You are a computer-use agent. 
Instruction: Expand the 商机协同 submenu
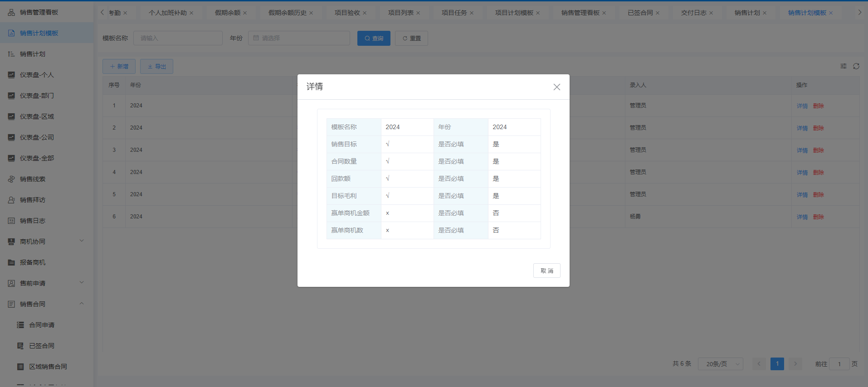(82, 241)
